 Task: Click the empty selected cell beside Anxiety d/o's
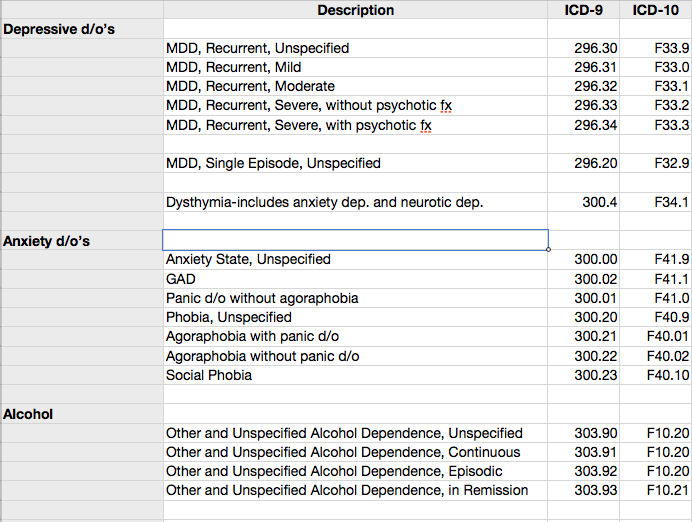click(x=355, y=240)
